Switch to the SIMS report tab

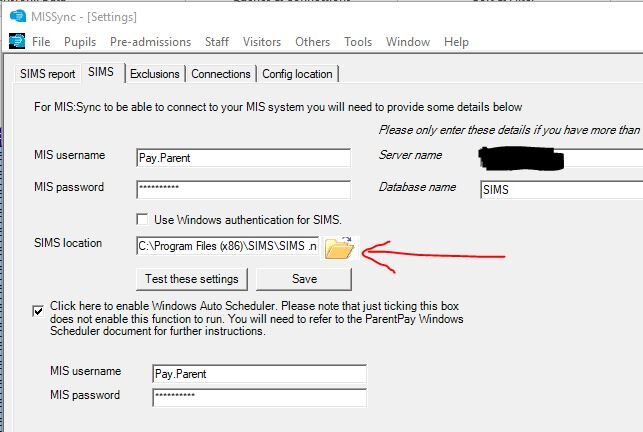click(x=48, y=74)
